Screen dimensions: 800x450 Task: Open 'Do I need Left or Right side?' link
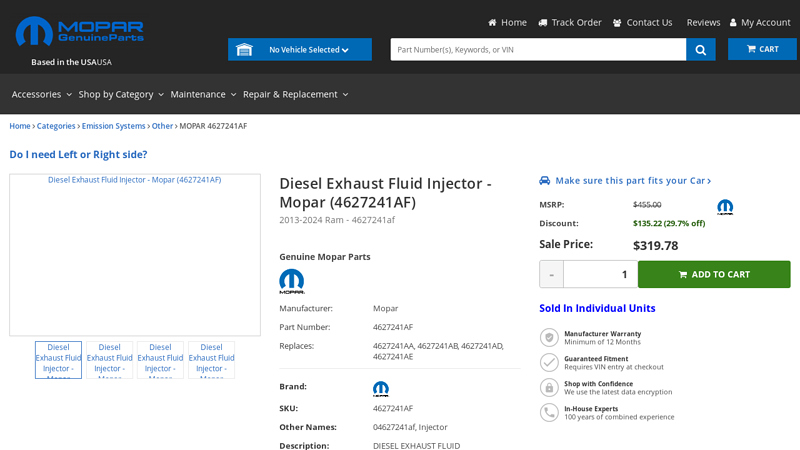tap(78, 154)
